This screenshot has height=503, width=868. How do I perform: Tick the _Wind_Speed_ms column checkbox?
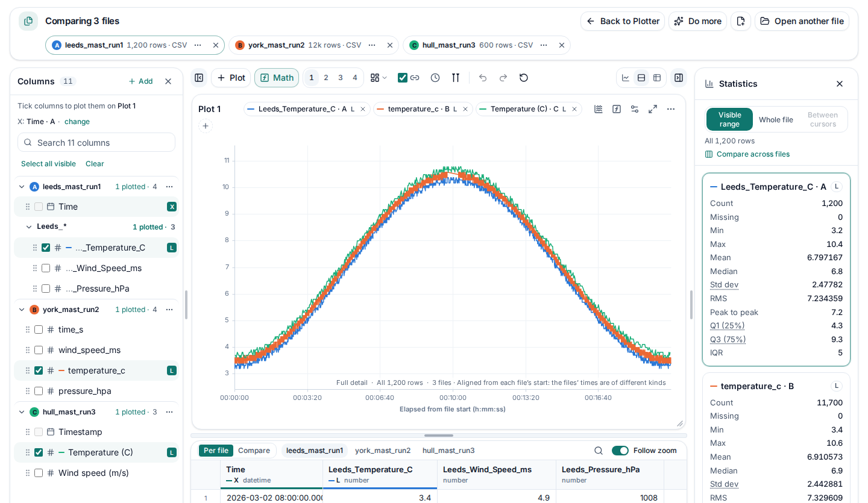[46, 268]
